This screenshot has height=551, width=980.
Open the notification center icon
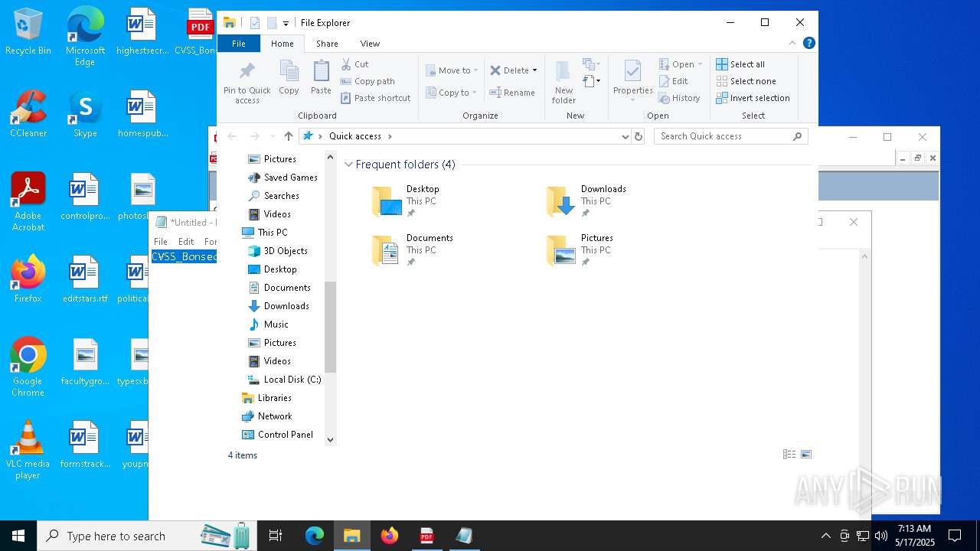click(955, 536)
